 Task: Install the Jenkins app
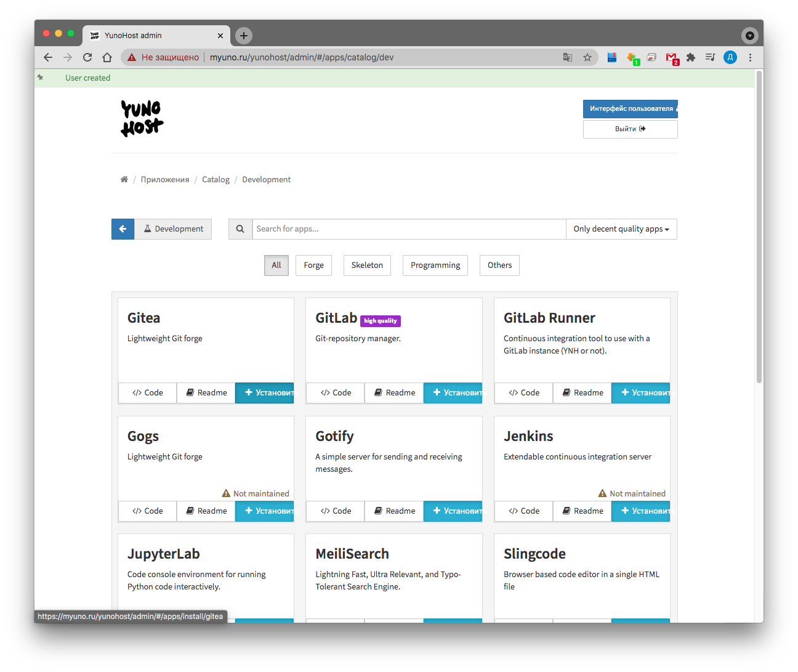(641, 511)
